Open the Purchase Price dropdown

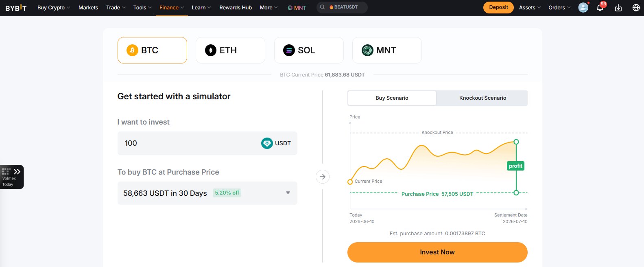click(x=207, y=193)
